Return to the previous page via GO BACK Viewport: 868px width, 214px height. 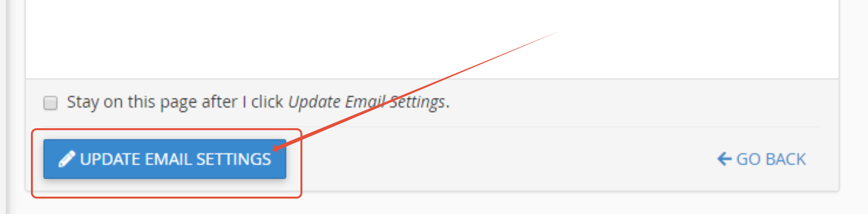pyautogui.click(x=762, y=159)
